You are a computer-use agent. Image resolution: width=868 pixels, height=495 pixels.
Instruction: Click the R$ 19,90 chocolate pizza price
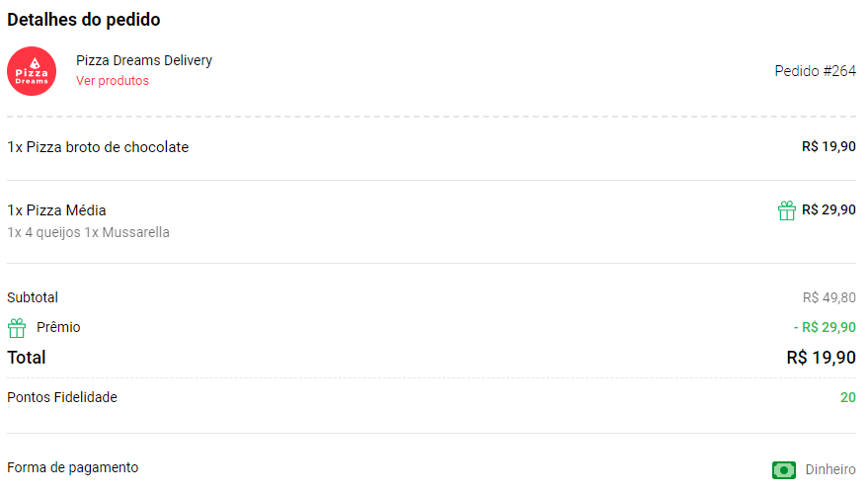point(829,147)
